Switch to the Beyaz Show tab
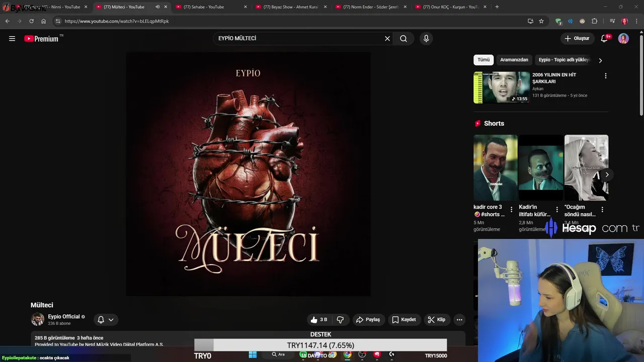 pos(291,7)
